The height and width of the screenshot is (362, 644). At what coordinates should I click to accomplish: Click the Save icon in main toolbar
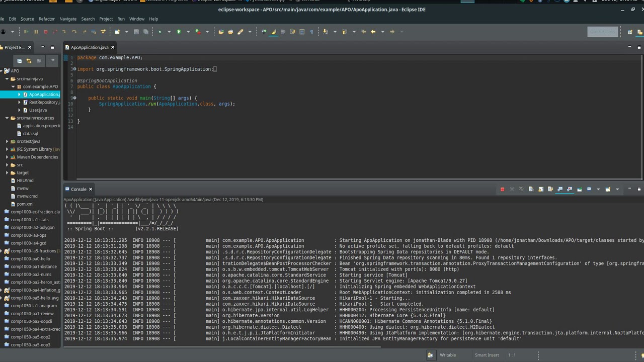[136, 32]
